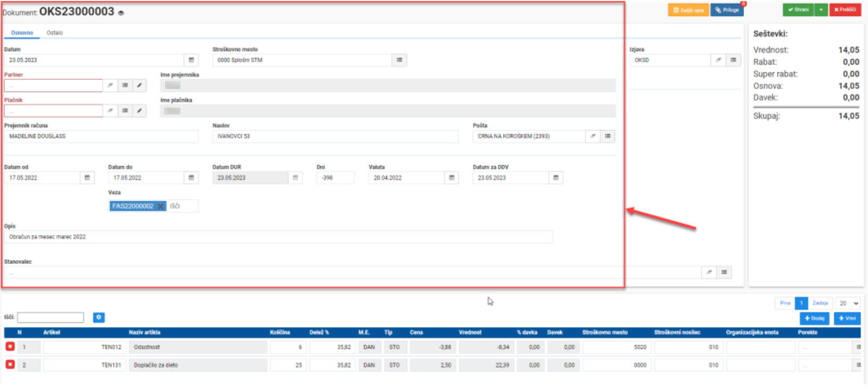868x390 pixels.
Task: Click the Vrini insert button
Action: 847,318
